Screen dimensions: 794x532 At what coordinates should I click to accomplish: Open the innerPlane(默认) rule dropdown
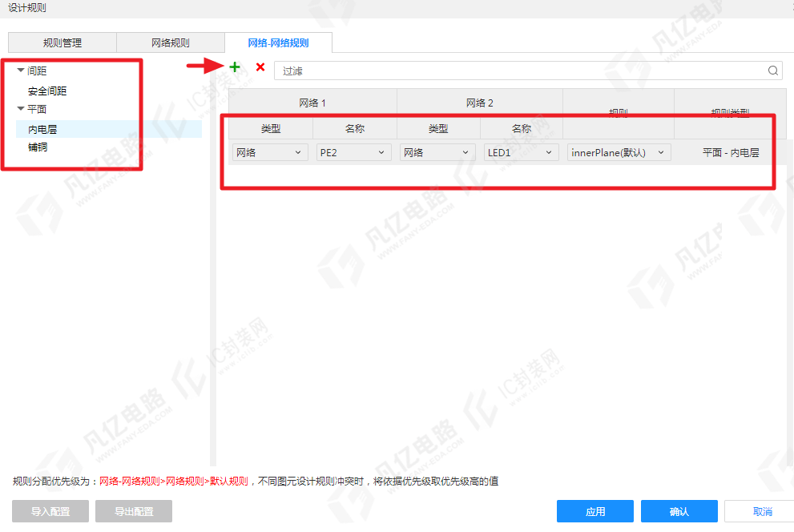[x=619, y=152]
